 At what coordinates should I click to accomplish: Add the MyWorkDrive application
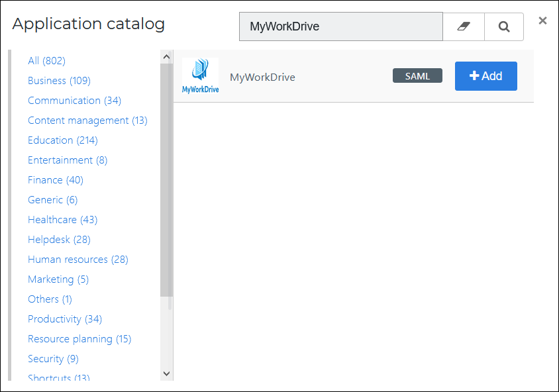pos(486,76)
